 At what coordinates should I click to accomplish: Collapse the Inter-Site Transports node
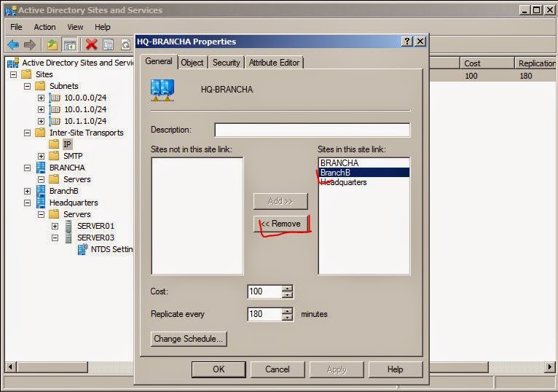pyautogui.click(x=28, y=133)
